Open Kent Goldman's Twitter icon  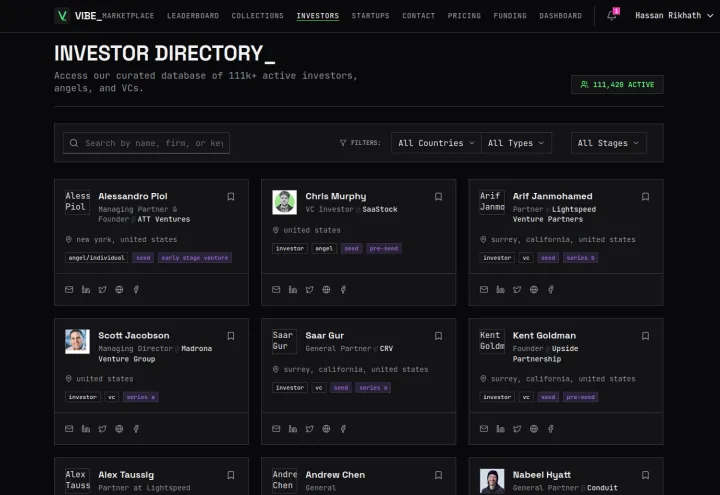pos(517,428)
